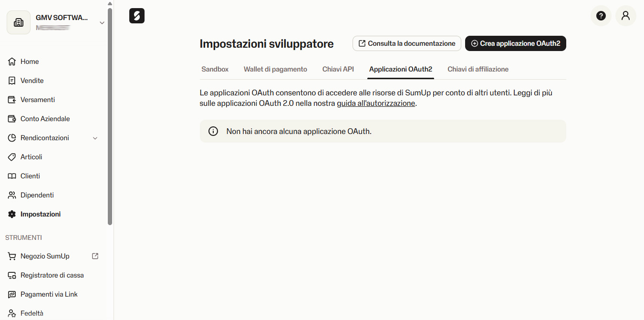Viewport: 644px width, 320px height.
Task: Follow the guida all'autorizzazione link
Action: 376,103
